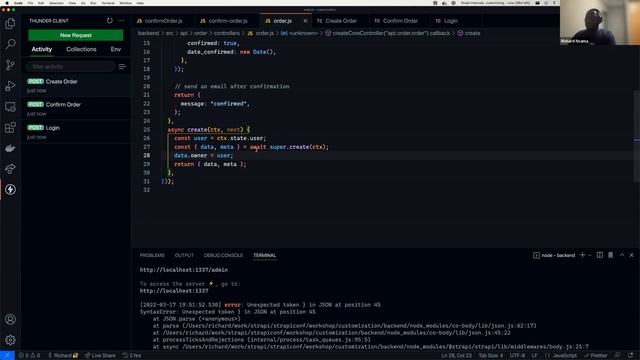
Task: Split the terminal panel
Action: tap(600, 255)
